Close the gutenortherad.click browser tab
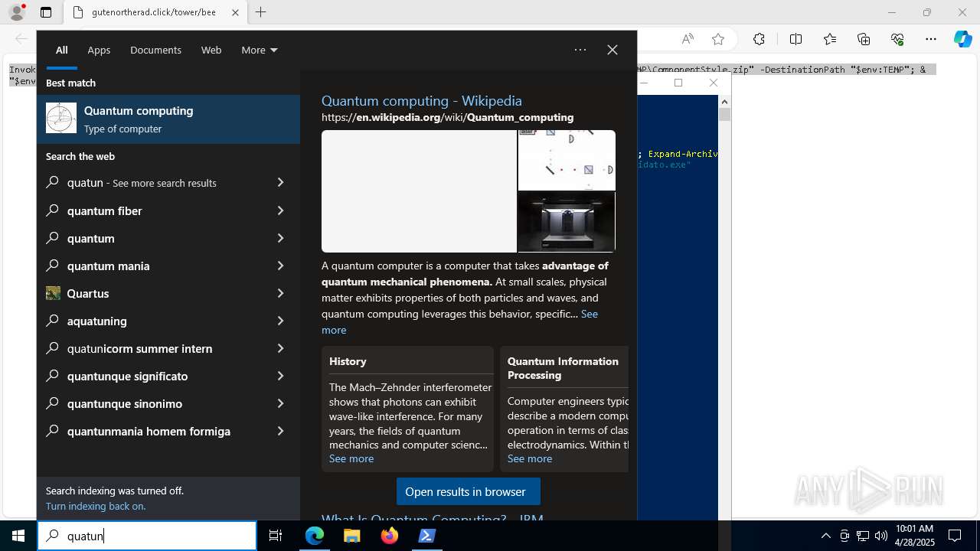Image resolution: width=980 pixels, height=551 pixels. tap(235, 12)
